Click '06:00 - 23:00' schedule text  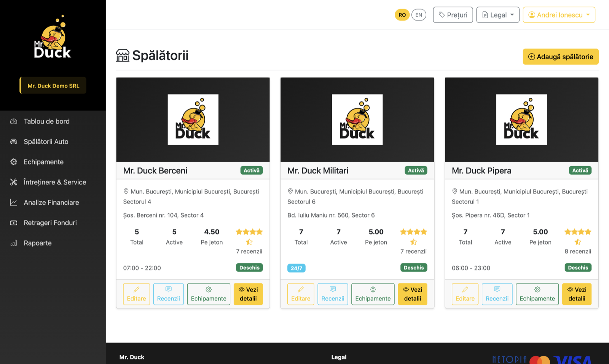click(x=471, y=268)
